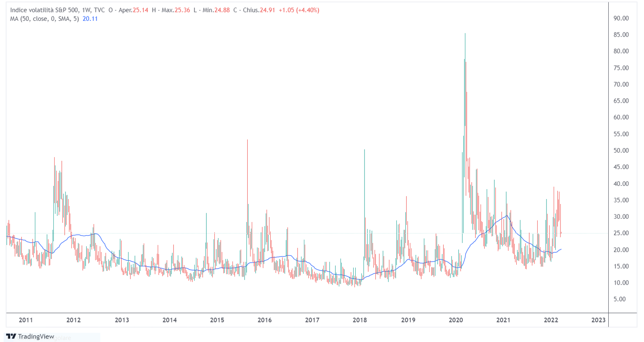Click the 90.00 price scale label
644x342 pixels.
pos(621,18)
